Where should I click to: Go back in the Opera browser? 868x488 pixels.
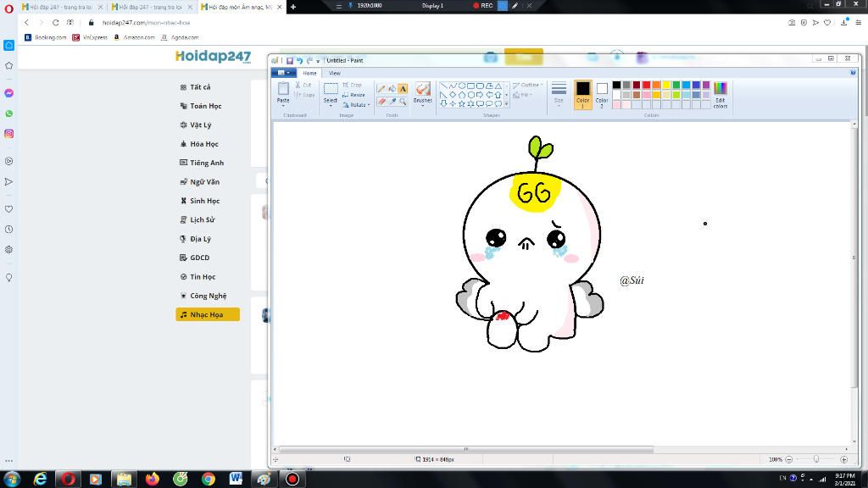coord(26,23)
